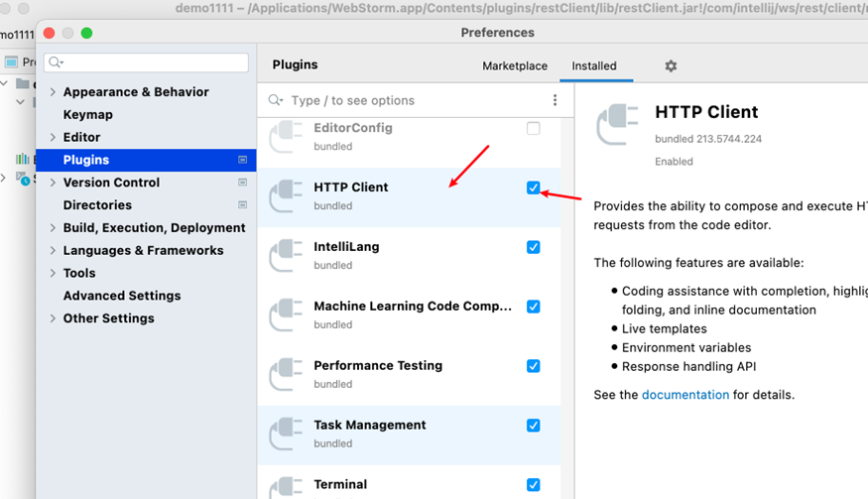Click the HTTP Client list plugin icon

click(x=286, y=196)
